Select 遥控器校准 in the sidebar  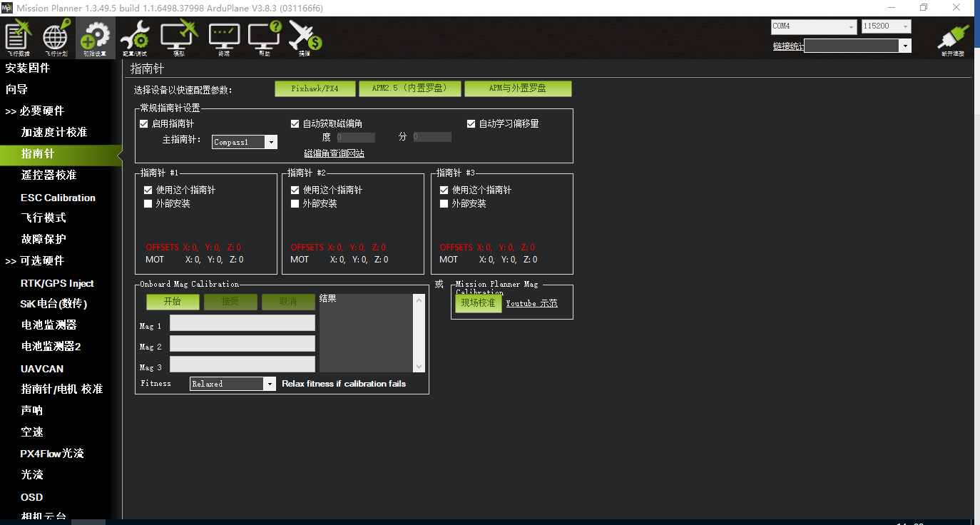49,175
